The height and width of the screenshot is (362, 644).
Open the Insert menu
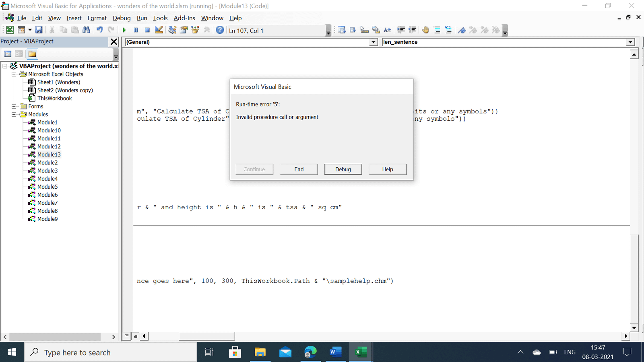point(74,18)
